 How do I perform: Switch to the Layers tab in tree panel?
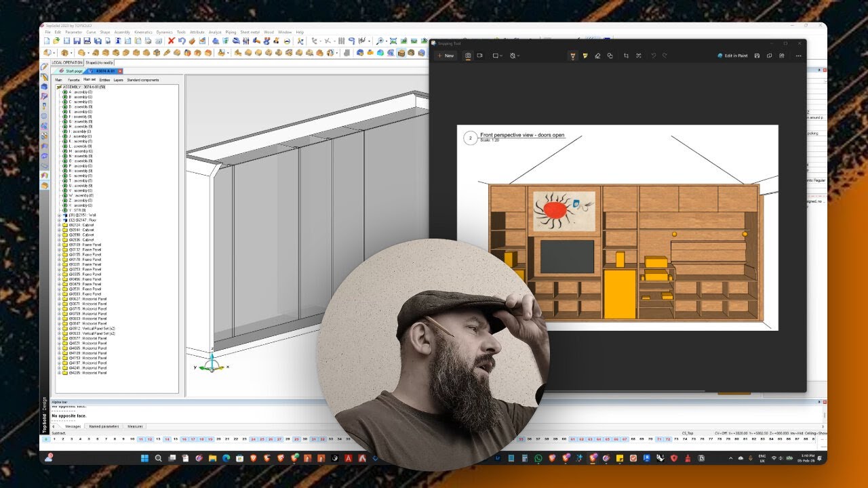coord(118,80)
